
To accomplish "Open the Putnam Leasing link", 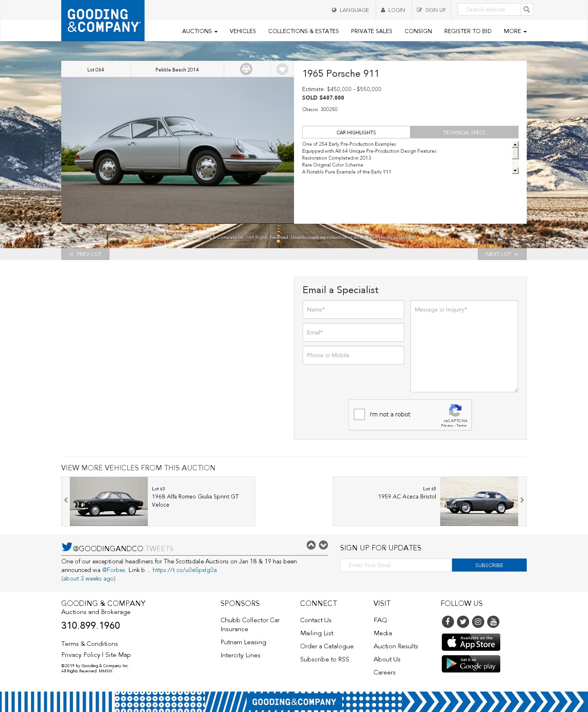I will click(243, 642).
